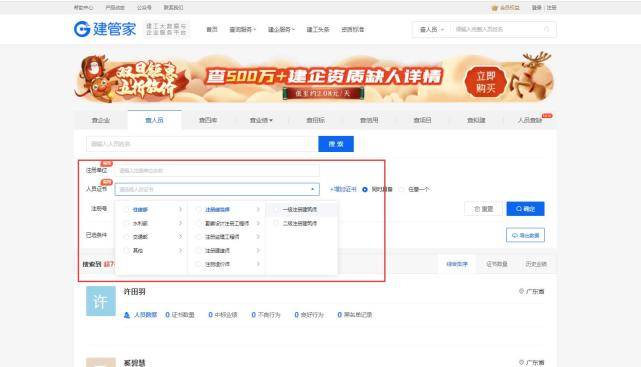The image size is (641, 367).
Task: Open the 查人员 search type dropdown in header
Action: coord(432,29)
